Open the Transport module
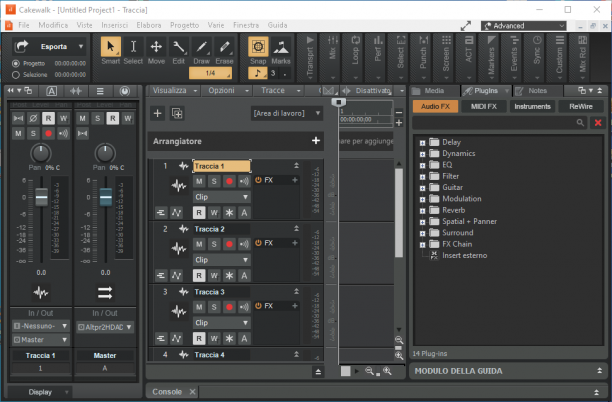The image size is (612, 402). coord(310,57)
